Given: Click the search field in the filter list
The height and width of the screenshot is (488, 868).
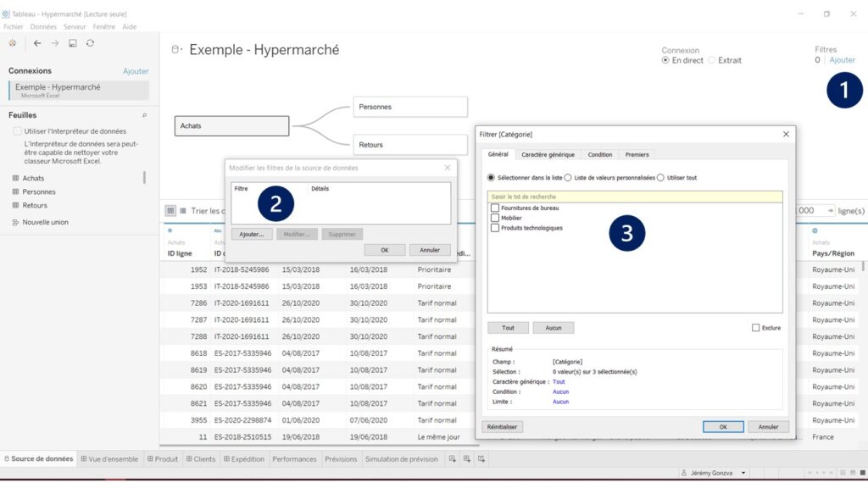Looking at the screenshot, I should pos(635,197).
